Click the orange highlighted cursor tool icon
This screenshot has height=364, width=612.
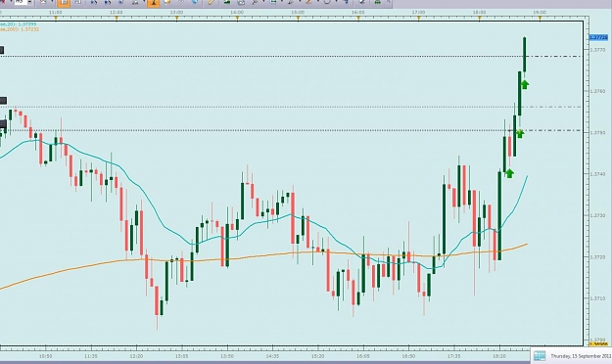[x=153, y=3]
